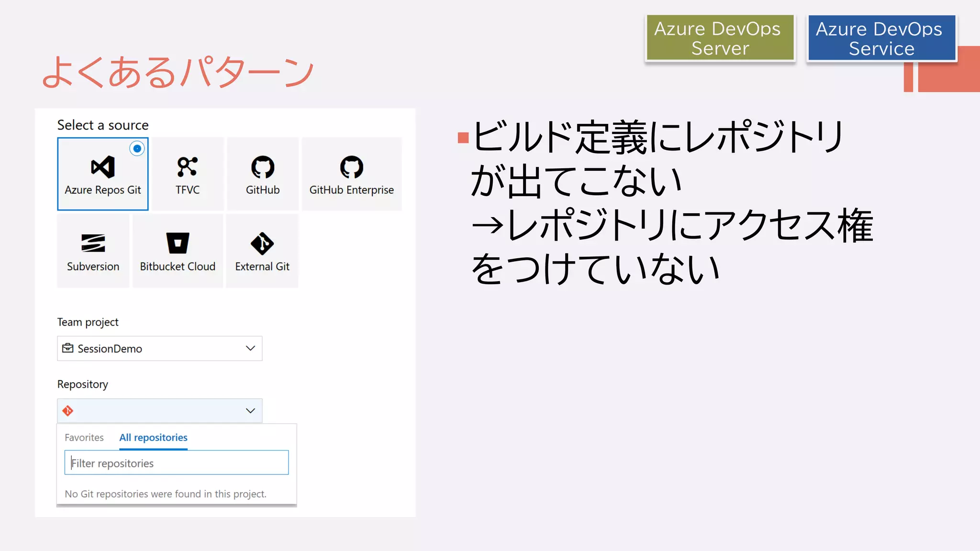
Task: Click the 'Select a source' heading
Action: tap(103, 125)
